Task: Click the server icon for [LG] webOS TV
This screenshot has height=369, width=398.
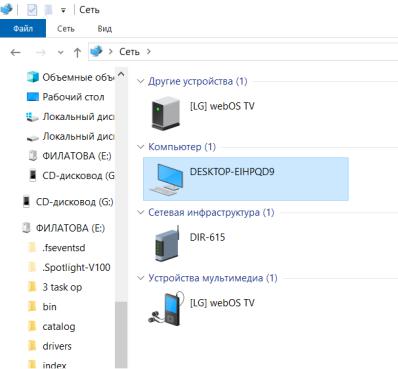Action: (x=166, y=113)
